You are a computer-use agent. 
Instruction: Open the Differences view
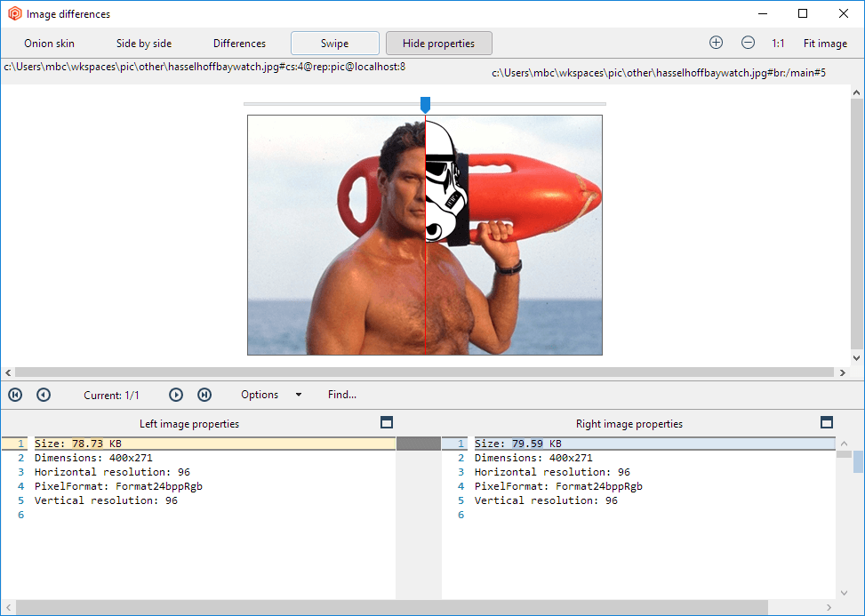tap(239, 44)
